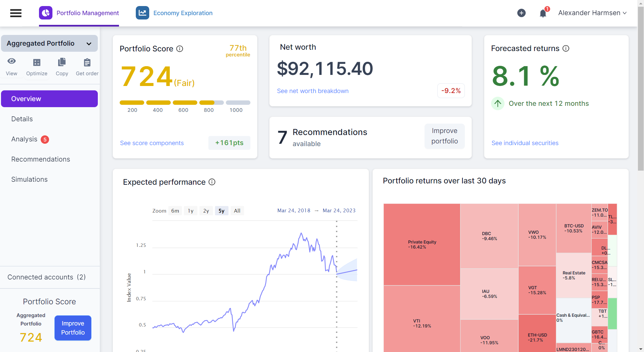Click the notification bell icon
Screen dimensions: 644x352
[542, 13]
